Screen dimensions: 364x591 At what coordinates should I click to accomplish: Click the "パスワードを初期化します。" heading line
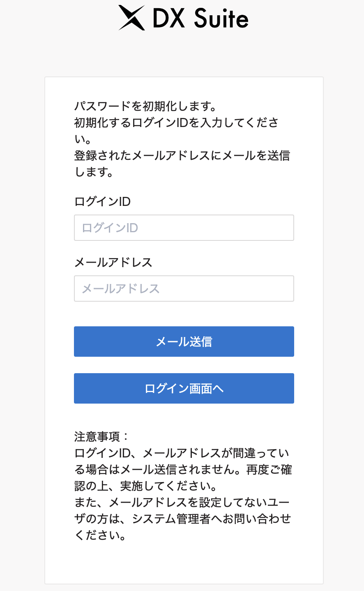(146, 106)
